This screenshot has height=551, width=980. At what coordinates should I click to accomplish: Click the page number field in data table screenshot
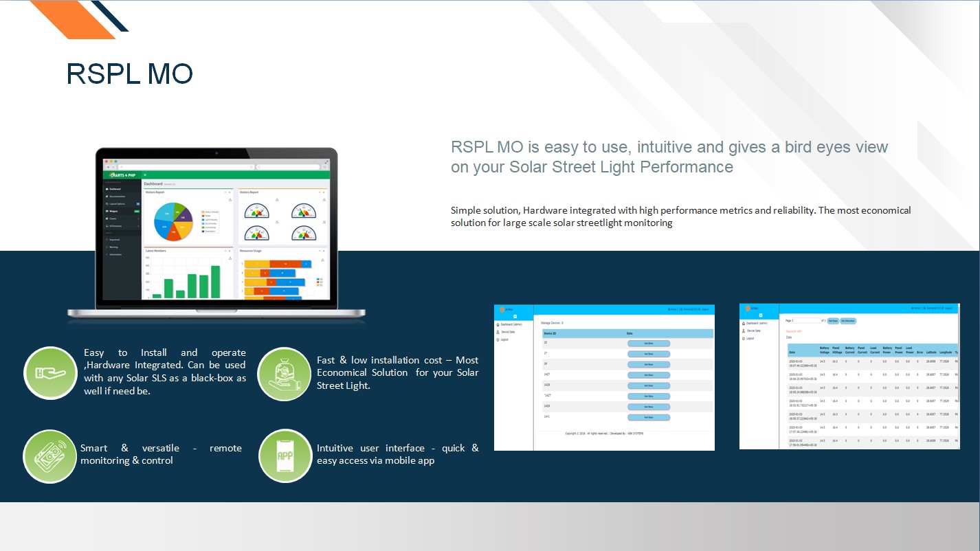(x=806, y=320)
